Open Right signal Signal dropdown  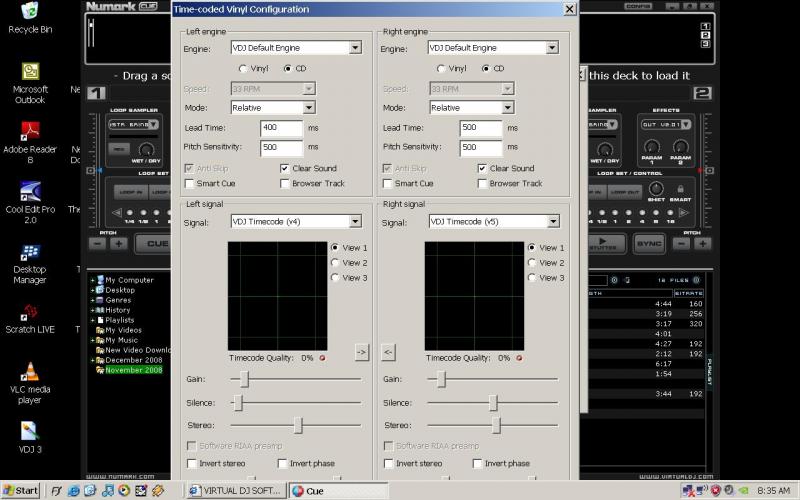point(553,221)
